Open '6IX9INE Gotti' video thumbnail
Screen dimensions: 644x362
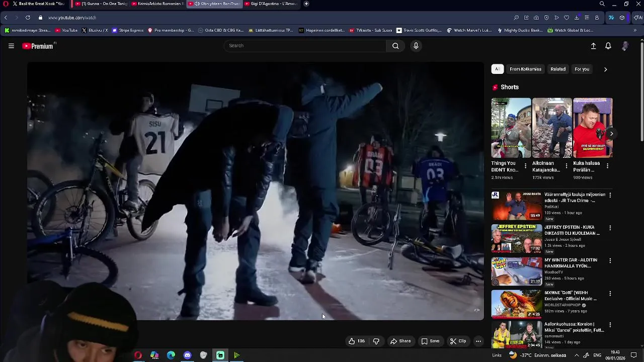pyautogui.click(x=517, y=304)
